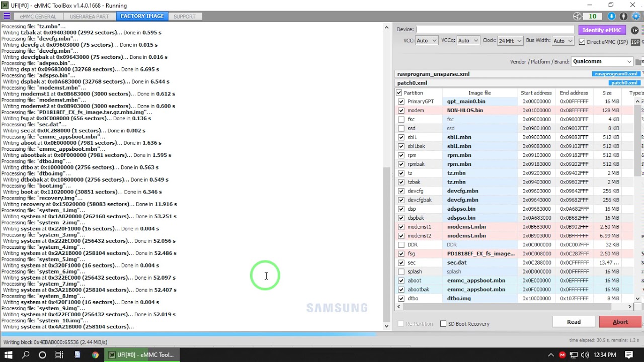Open the Bus Width dropdown
Image resolution: width=644 pixels, height=362 pixels.
point(563,41)
